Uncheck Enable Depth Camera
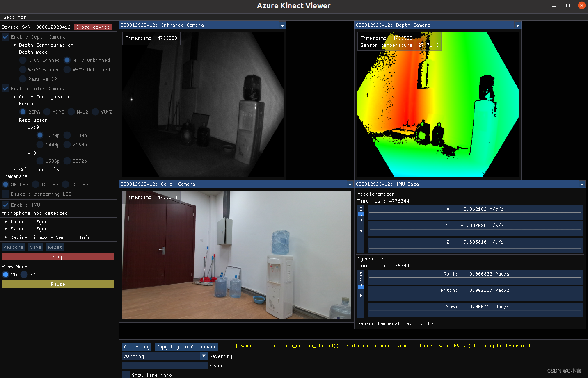The height and width of the screenshot is (378, 588). 5,36
